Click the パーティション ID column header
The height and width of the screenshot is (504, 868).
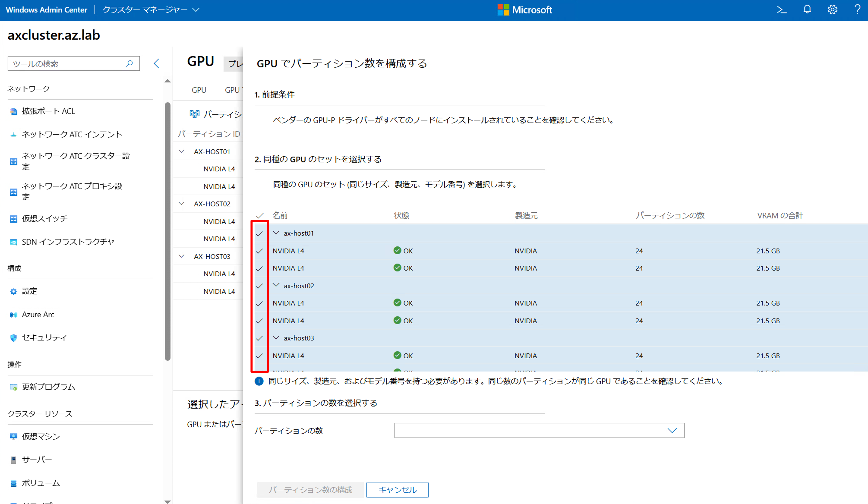tap(209, 134)
